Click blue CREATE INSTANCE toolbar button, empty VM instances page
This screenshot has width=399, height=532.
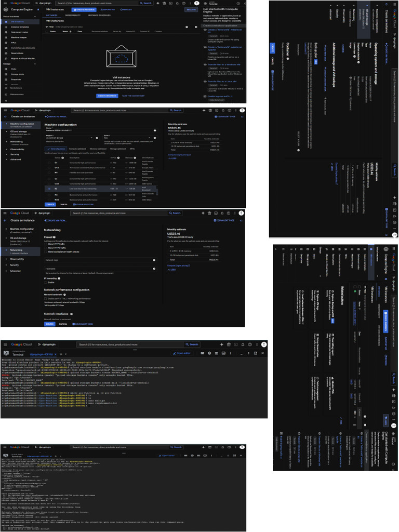(x=85, y=9)
